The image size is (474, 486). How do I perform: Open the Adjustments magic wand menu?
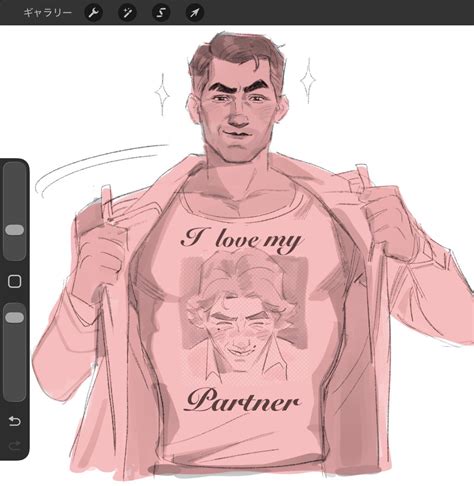127,13
